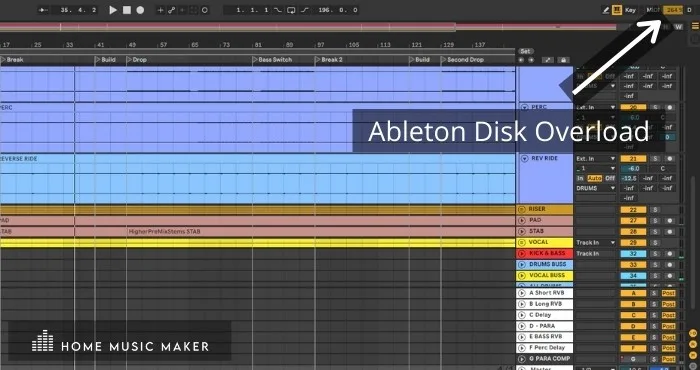
Task: Solo the F Perc Delay return
Action: (654, 348)
